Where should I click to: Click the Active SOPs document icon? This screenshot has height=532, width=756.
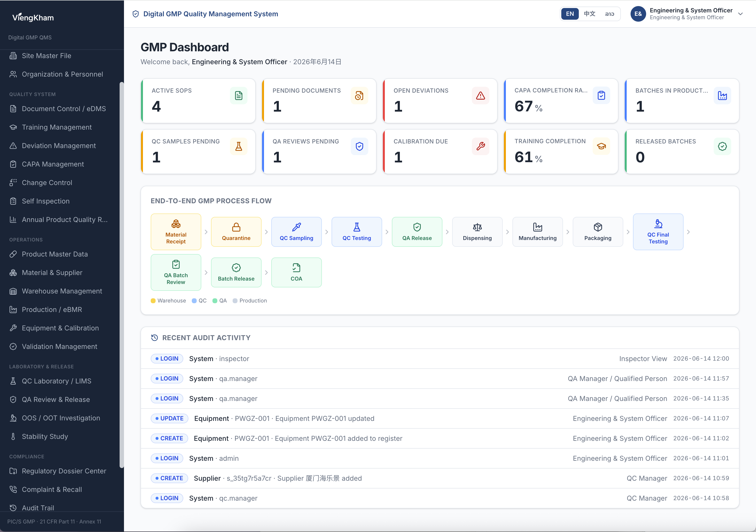point(239,96)
